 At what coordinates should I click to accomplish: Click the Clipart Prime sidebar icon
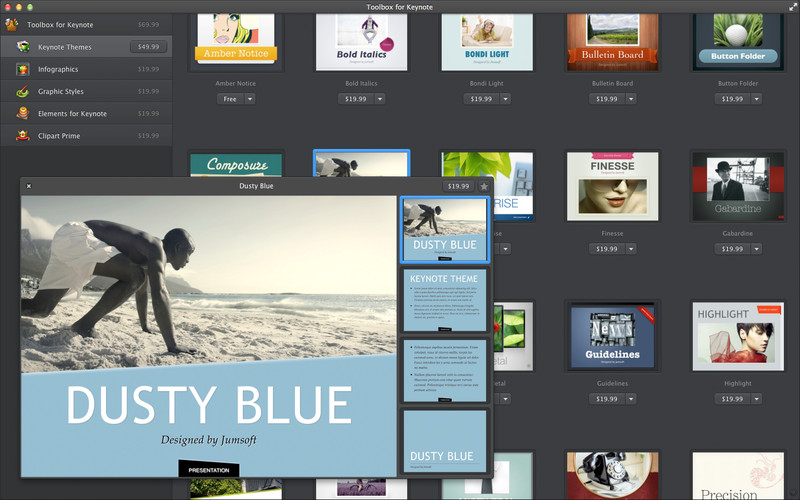(x=22, y=136)
